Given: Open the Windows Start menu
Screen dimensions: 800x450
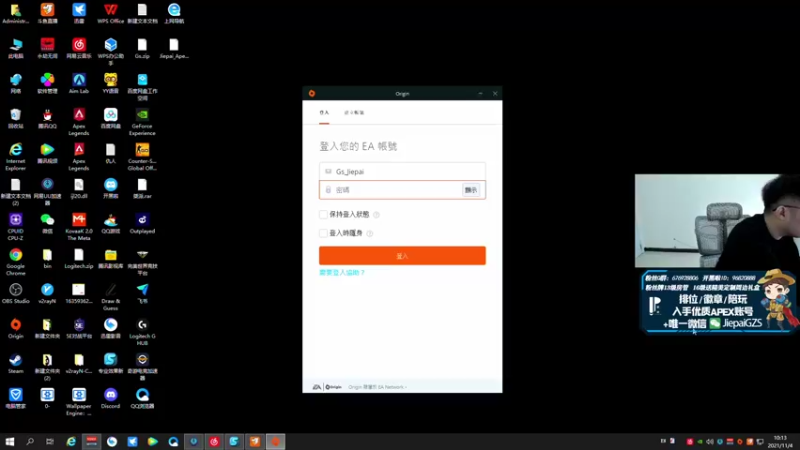Looking at the screenshot, I should [x=10, y=441].
